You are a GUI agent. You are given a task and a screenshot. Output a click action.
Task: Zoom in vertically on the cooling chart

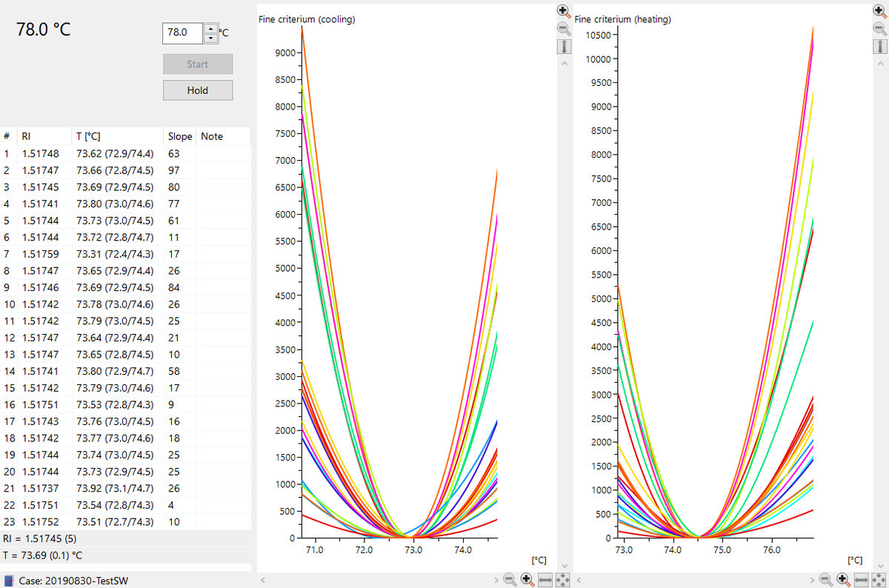pyautogui.click(x=564, y=11)
